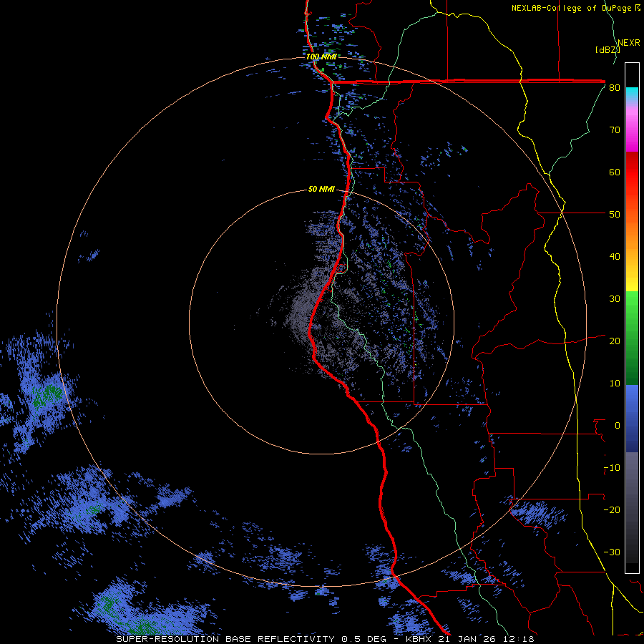Select the "NEXLAB-College of DuPage" credit text
Image resolution: width=644 pixels, height=644 pixels.
[x=572, y=8]
